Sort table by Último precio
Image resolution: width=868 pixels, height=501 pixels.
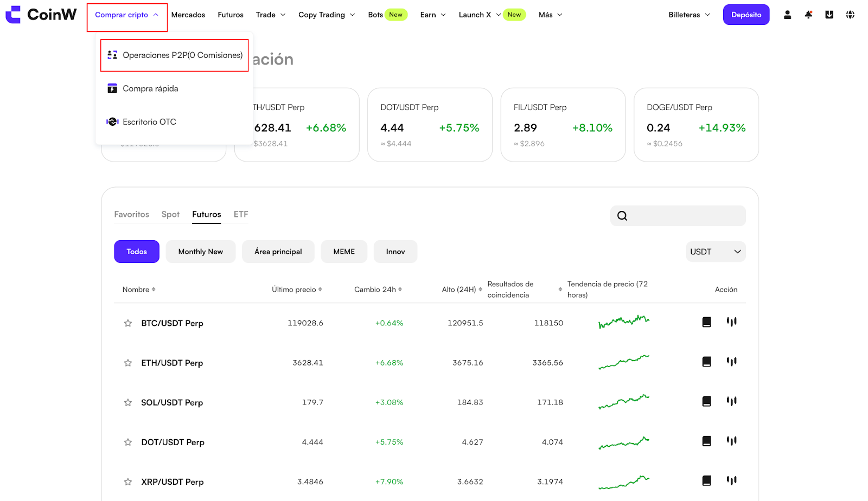(x=297, y=290)
